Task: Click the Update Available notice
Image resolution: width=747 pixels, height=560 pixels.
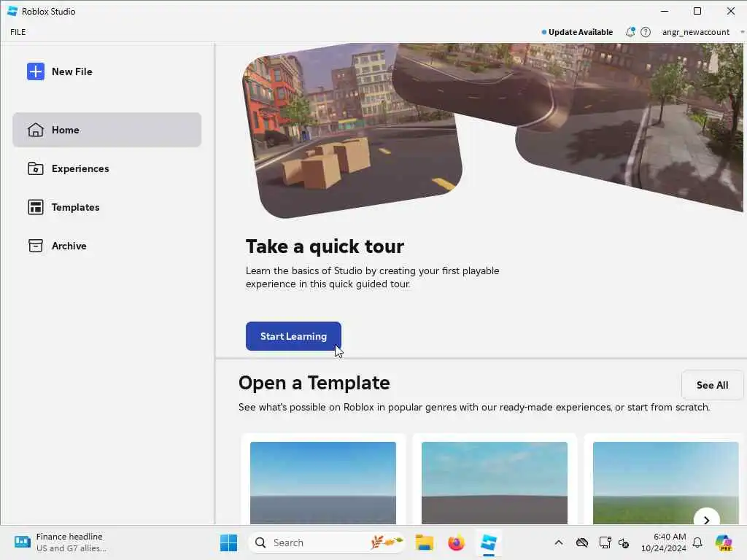Action: point(577,32)
